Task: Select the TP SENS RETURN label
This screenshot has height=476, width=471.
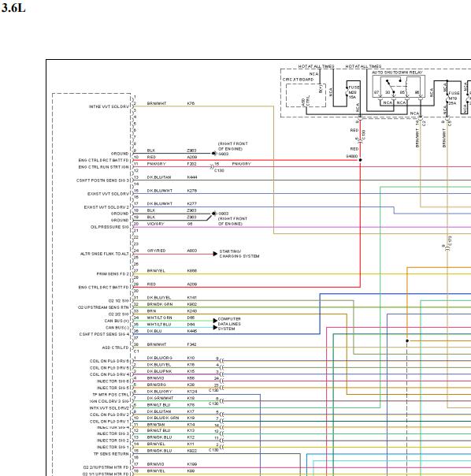Action: coord(111,454)
